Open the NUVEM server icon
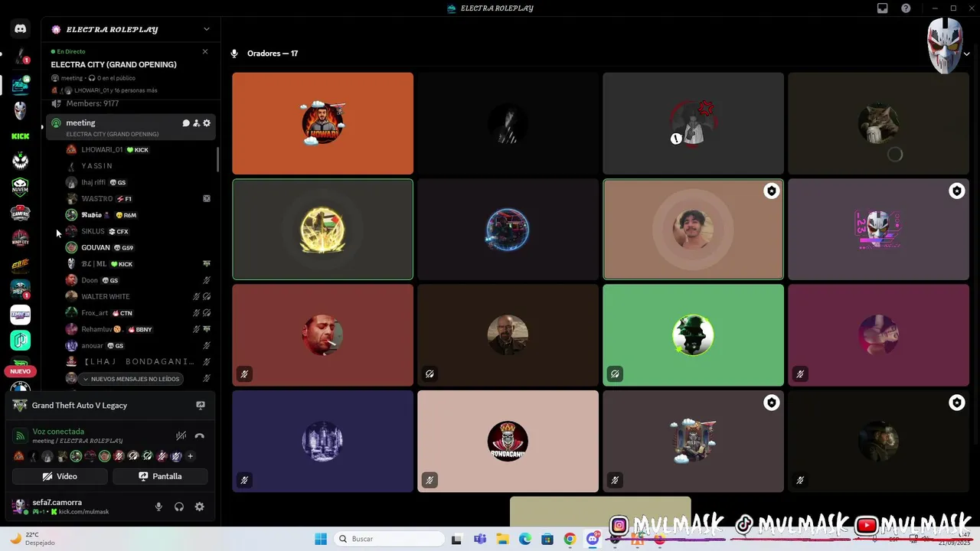Screen dimensions: 980x551 tap(21, 187)
